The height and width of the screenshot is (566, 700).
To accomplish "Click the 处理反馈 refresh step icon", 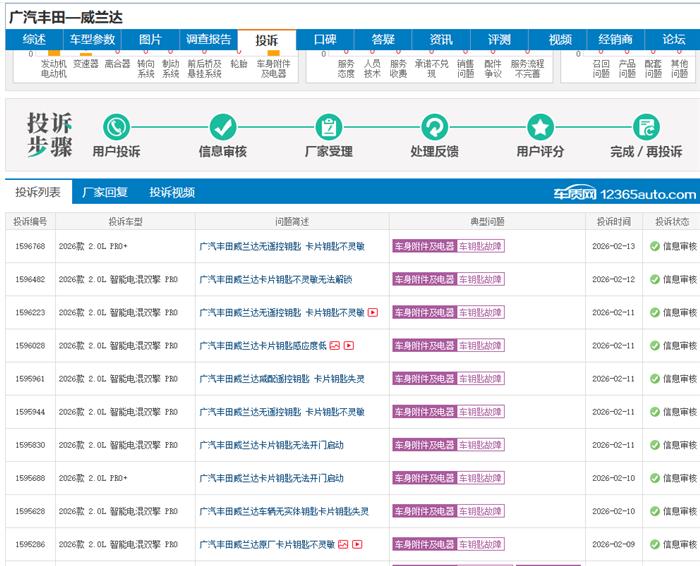I will pos(434,128).
